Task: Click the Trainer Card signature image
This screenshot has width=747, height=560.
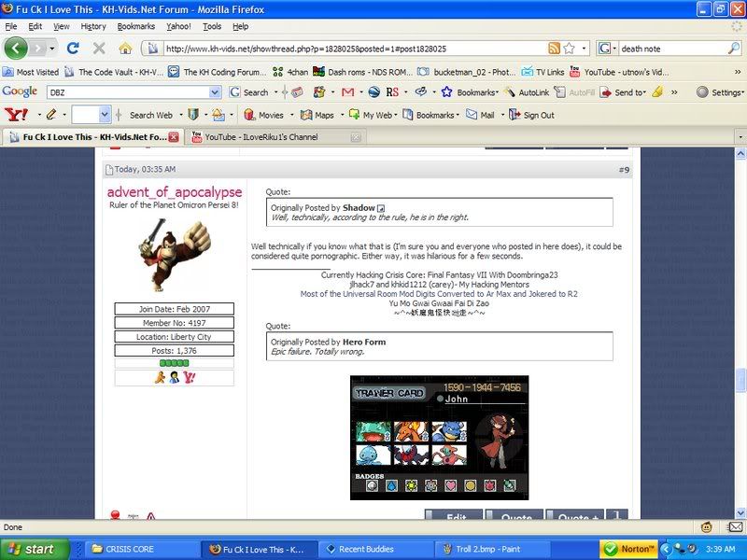Action: click(439, 437)
